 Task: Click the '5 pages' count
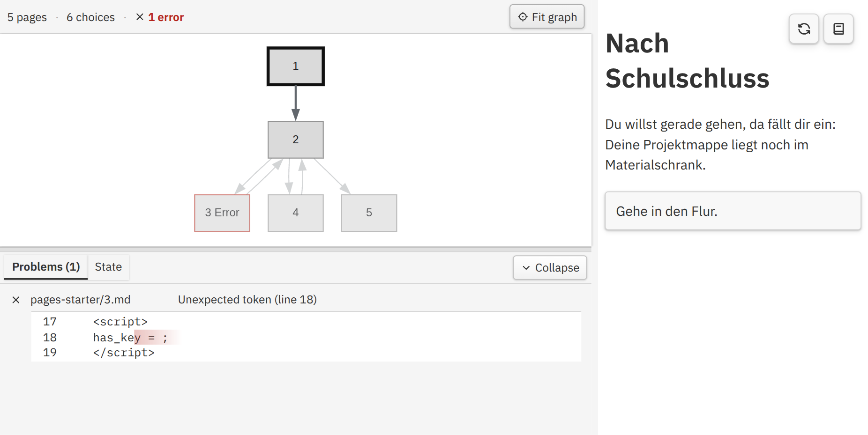click(27, 17)
